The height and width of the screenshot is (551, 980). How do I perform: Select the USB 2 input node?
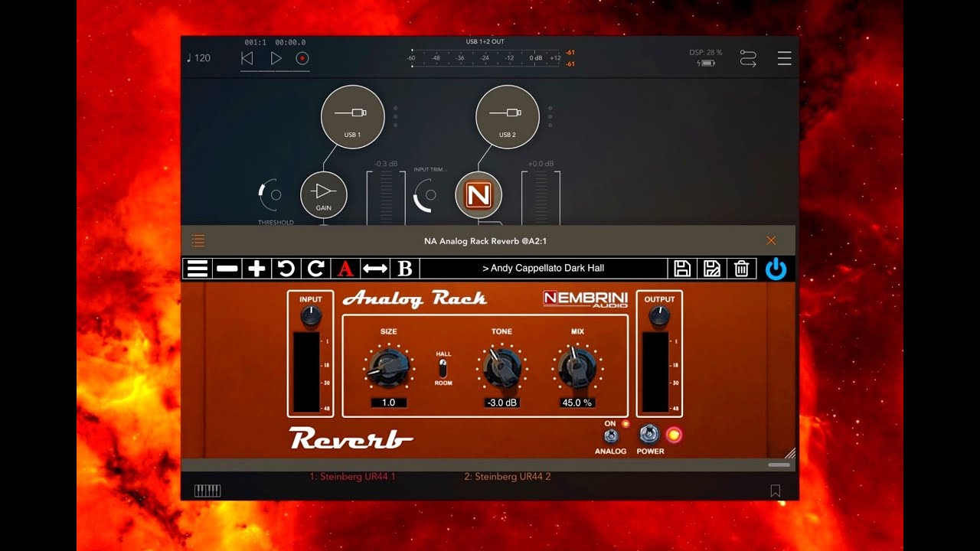(508, 116)
